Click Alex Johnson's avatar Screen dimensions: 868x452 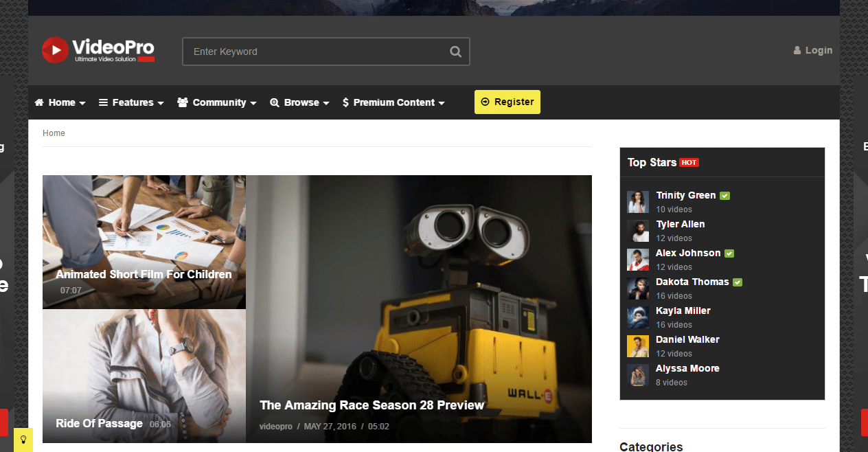[638, 260]
